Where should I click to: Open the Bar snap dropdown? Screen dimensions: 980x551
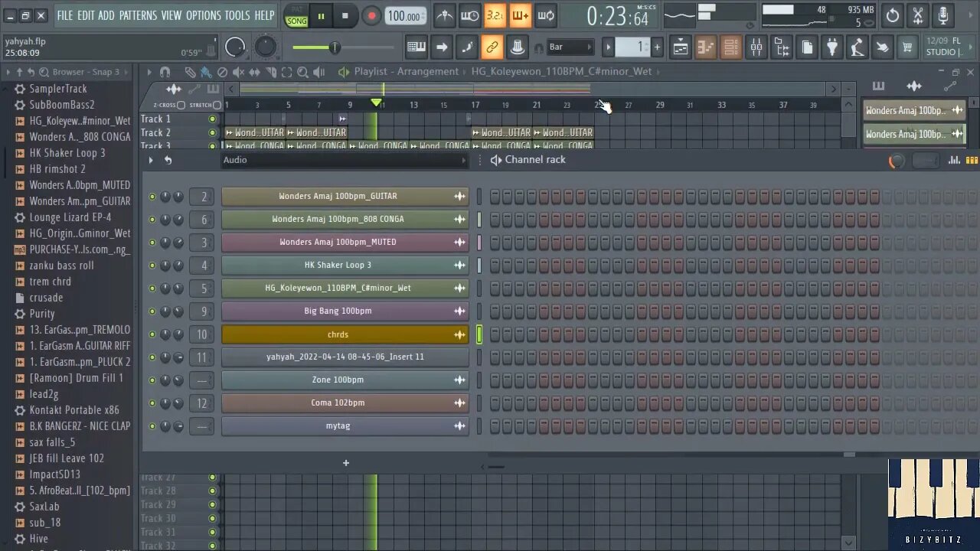click(570, 47)
